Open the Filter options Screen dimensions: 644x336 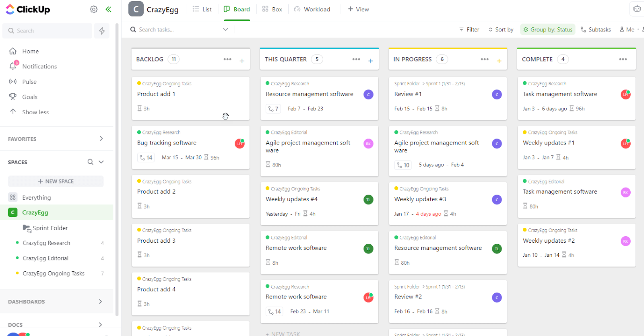[469, 29]
